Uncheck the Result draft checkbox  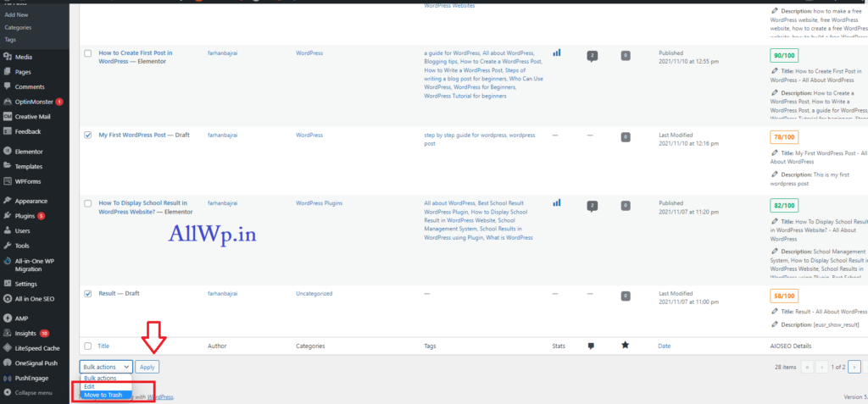click(x=87, y=294)
